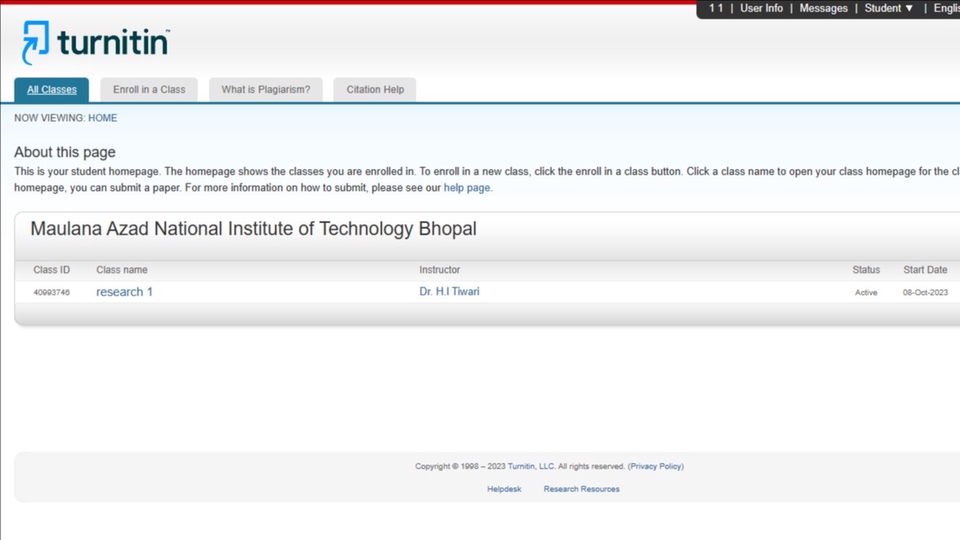Open the Research Resources footer link

point(582,489)
